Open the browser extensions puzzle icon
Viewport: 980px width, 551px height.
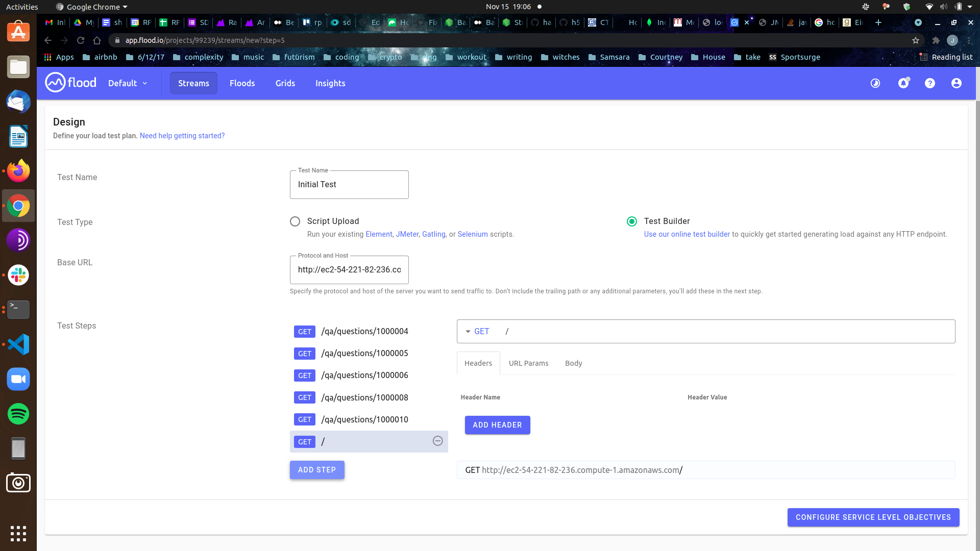coord(937,40)
